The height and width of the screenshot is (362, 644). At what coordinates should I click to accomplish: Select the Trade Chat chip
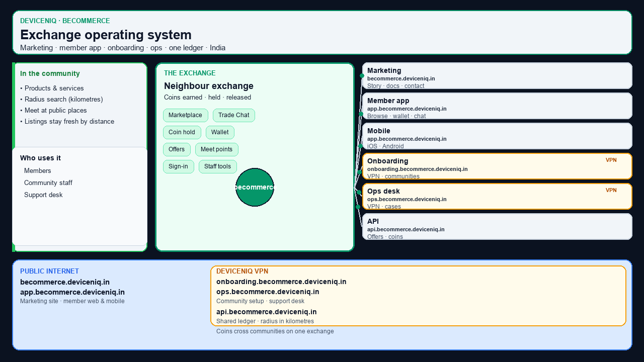tap(234, 115)
